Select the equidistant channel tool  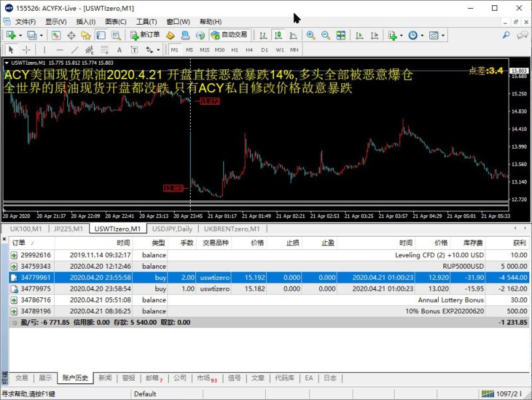[89, 50]
